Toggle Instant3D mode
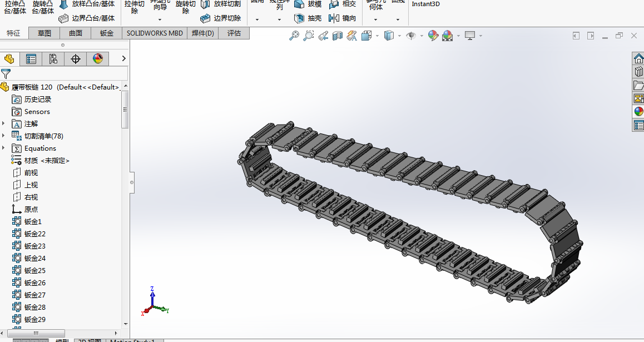Viewport: 644px width, 342px height. click(x=425, y=4)
